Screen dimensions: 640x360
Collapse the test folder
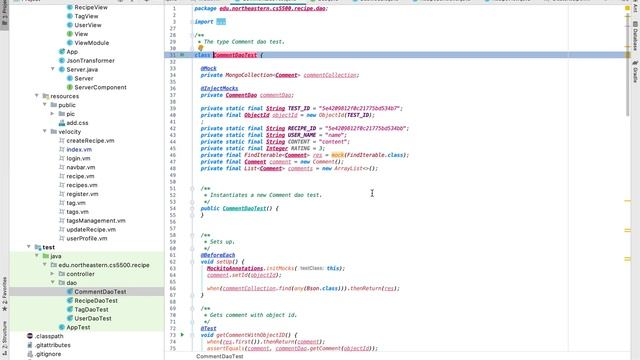29,247
